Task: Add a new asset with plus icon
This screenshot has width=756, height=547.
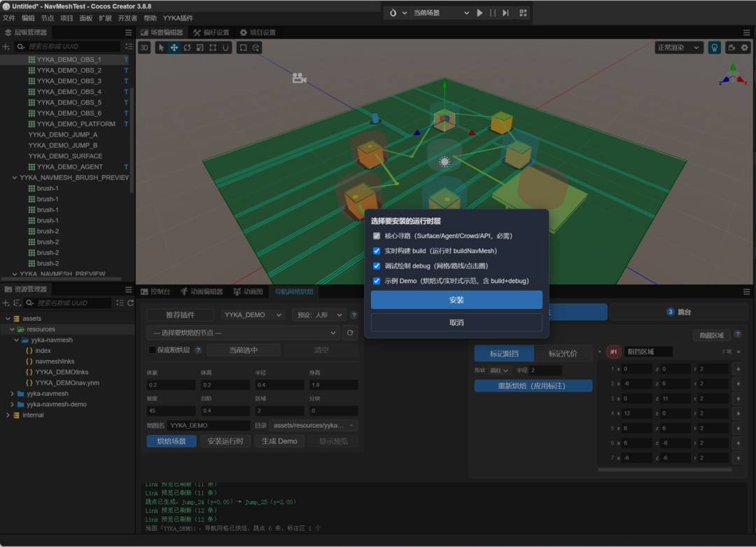Action: tap(6, 303)
